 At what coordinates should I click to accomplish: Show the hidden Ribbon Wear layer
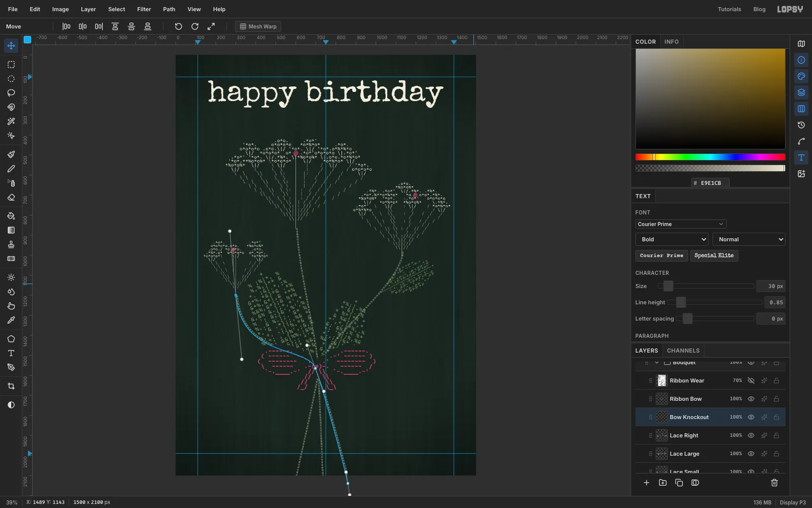751,380
